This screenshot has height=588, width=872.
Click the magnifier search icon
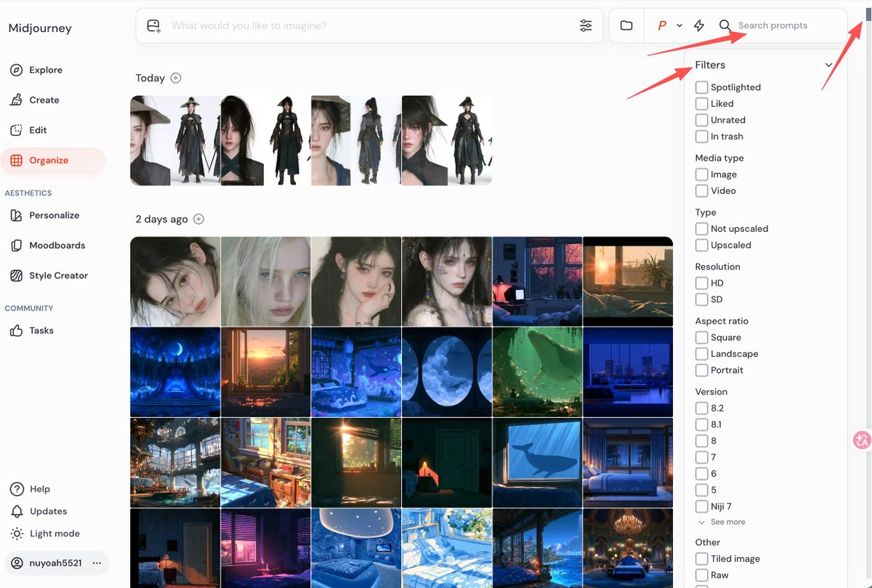(x=724, y=25)
